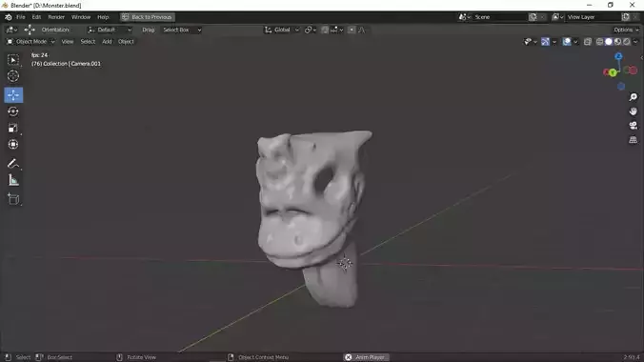This screenshot has width=644, height=362.
Task: Open the viewport View menu
Action: point(68,42)
